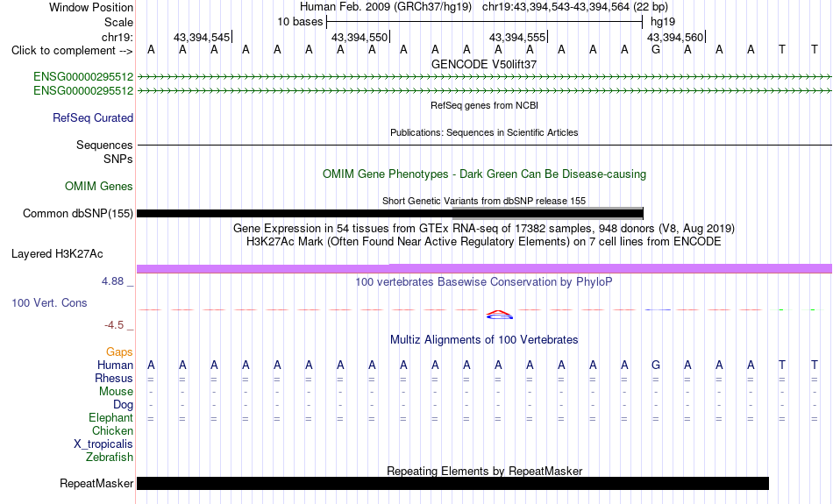Click the G base in Human alignment row
Screen dimensions: 833x504
tap(656, 366)
